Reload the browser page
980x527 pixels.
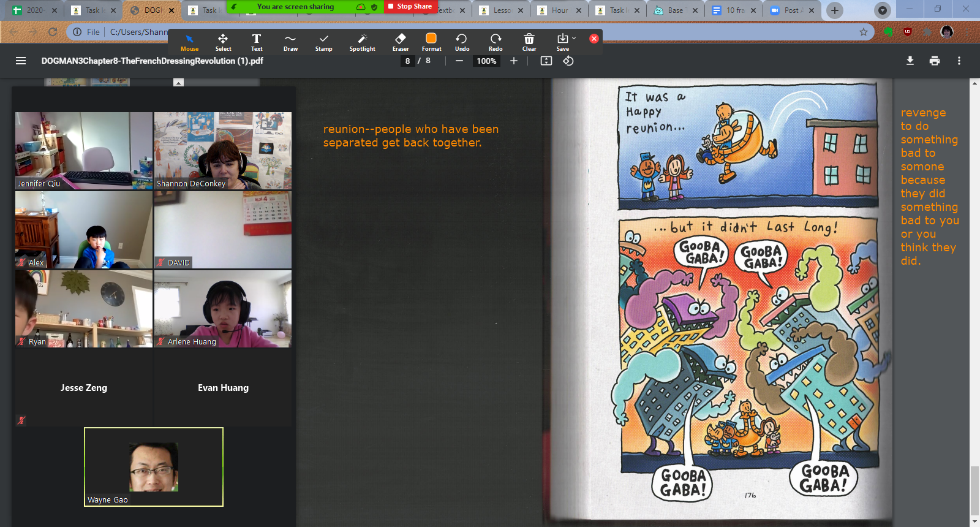[53, 32]
